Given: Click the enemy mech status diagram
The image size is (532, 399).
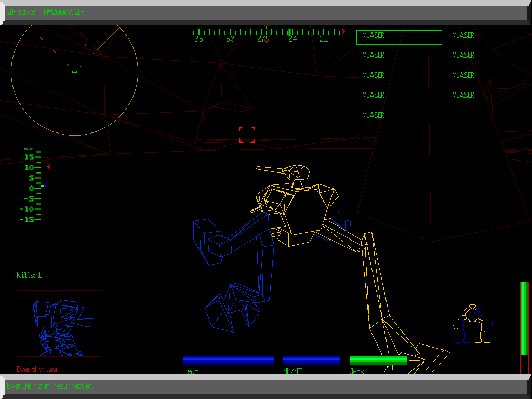Looking at the screenshot, I should point(59,324).
